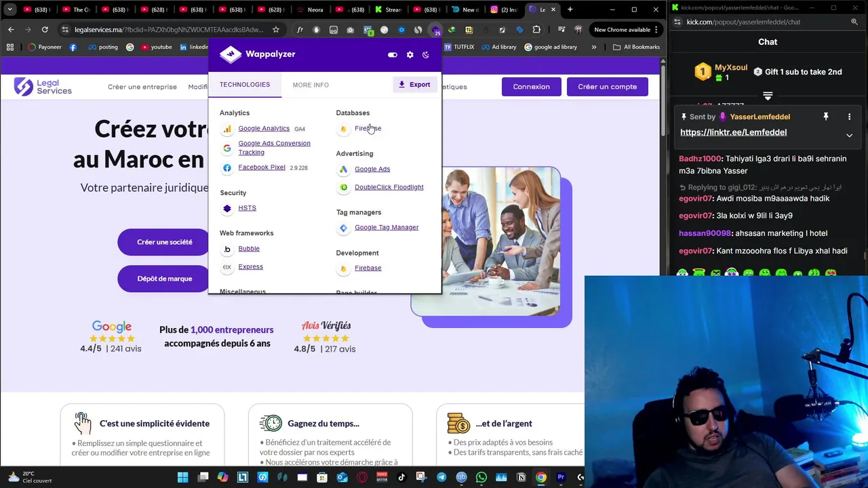Go back in browser history
The image size is (868, 488).
[11, 30]
